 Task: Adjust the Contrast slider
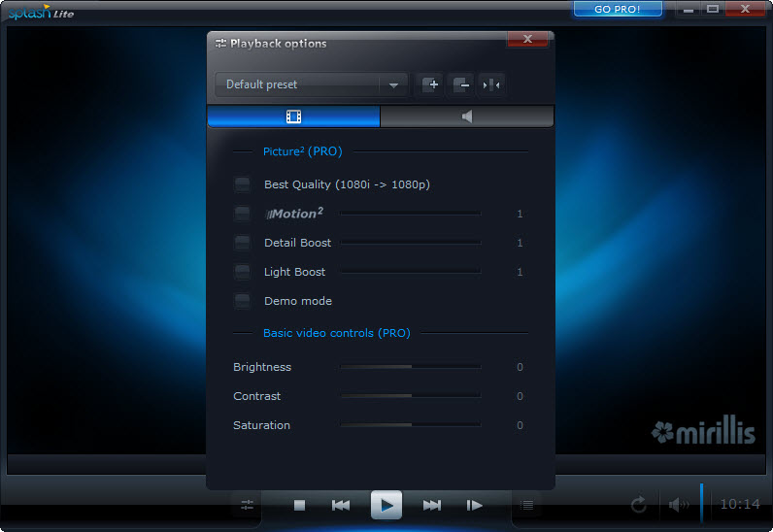tap(410, 396)
